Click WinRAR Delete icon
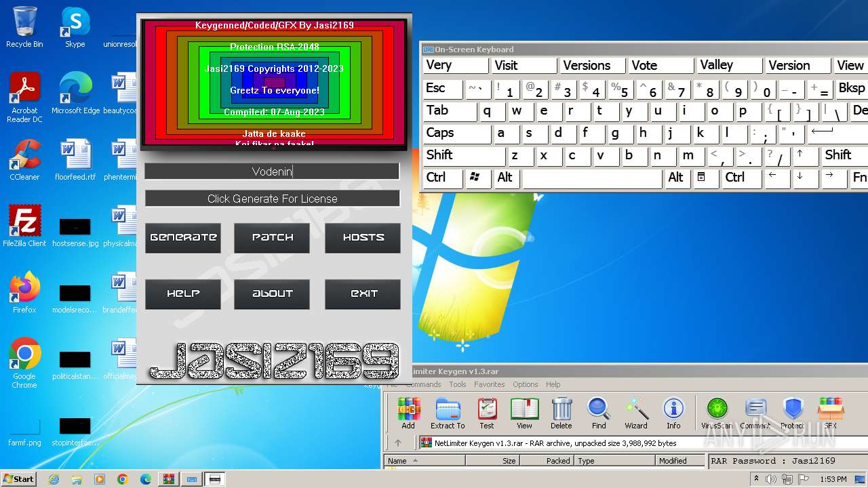The image size is (868, 488). click(561, 413)
